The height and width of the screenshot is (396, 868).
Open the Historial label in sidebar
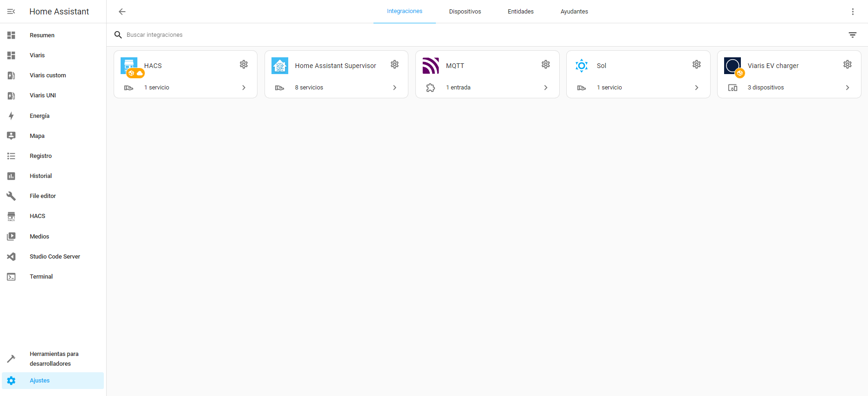point(41,176)
